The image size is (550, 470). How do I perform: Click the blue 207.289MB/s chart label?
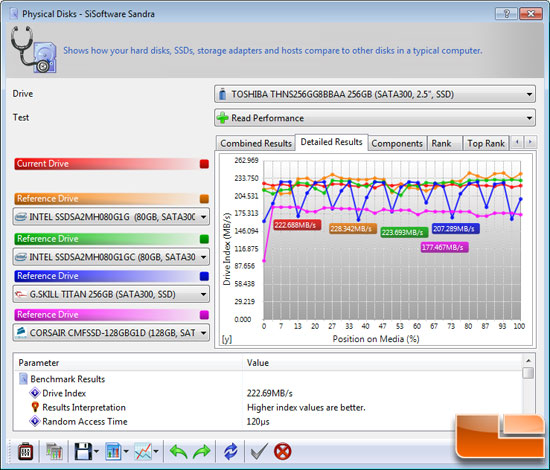coord(455,229)
